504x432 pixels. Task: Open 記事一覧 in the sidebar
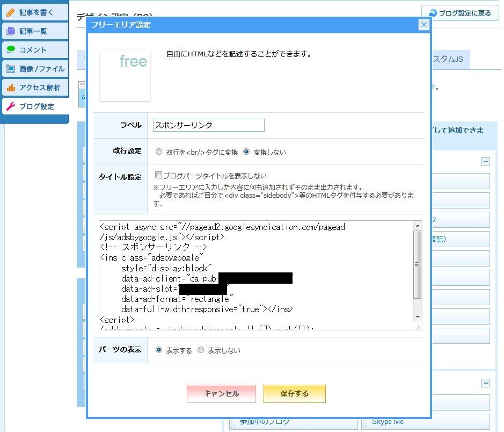(x=35, y=31)
